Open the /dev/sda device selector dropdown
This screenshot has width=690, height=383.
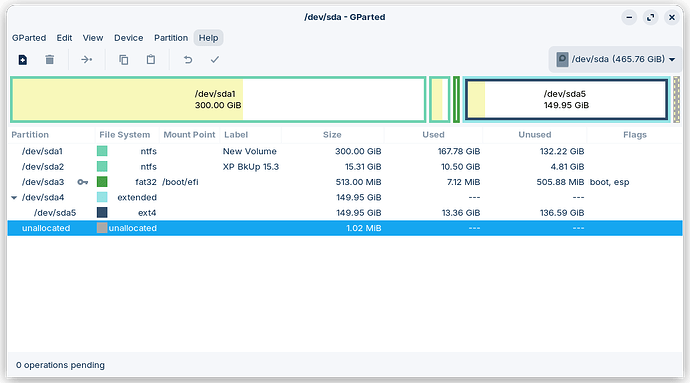click(x=615, y=59)
